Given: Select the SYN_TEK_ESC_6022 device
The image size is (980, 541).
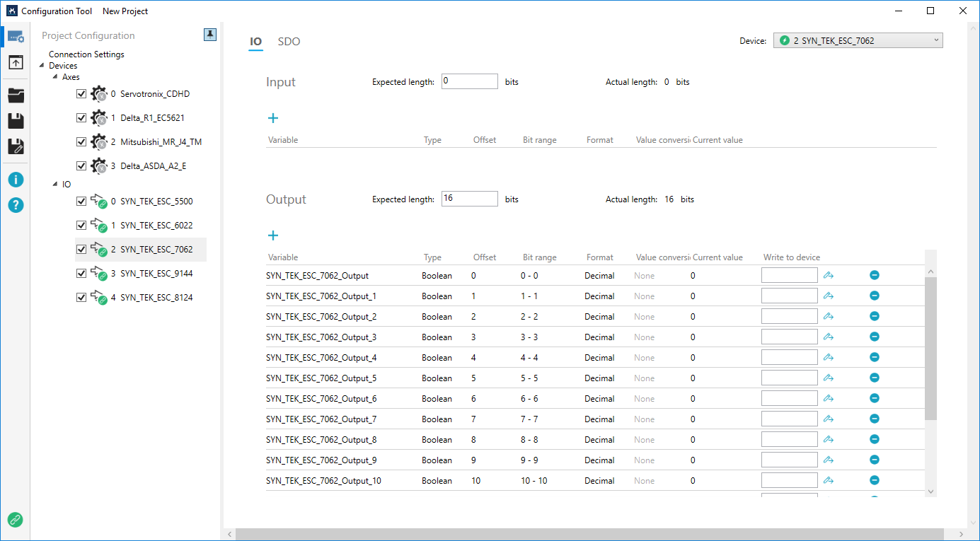Looking at the screenshot, I should (x=156, y=226).
